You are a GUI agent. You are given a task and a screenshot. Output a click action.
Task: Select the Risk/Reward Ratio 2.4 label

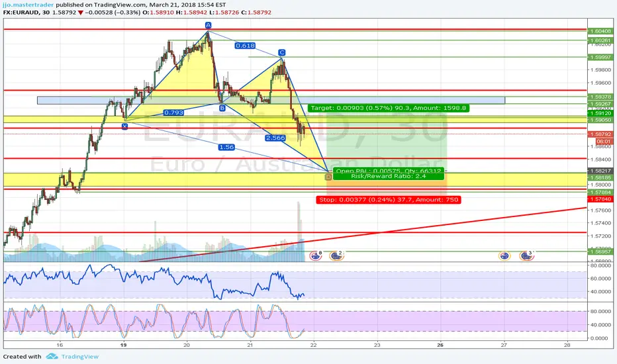click(389, 176)
